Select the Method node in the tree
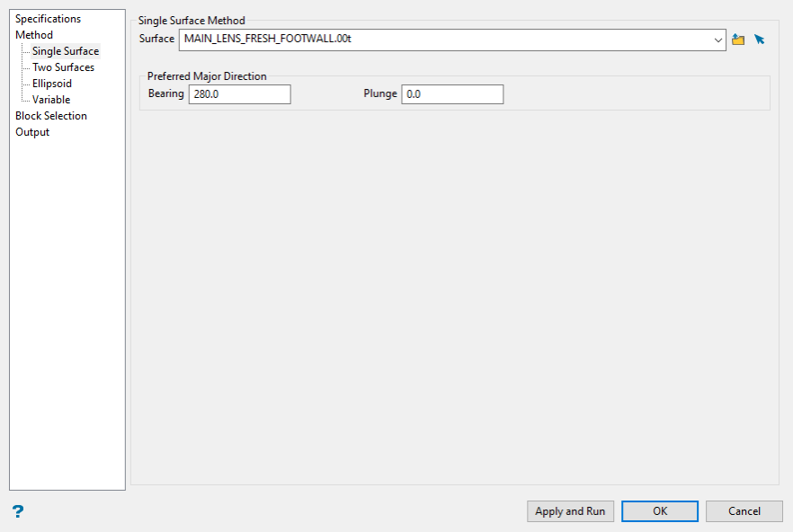This screenshot has height=532, width=793. (34, 35)
